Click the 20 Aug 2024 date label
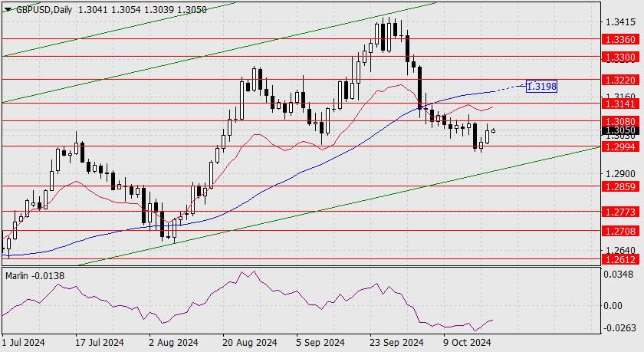The image size is (644, 352). pos(250,343)
